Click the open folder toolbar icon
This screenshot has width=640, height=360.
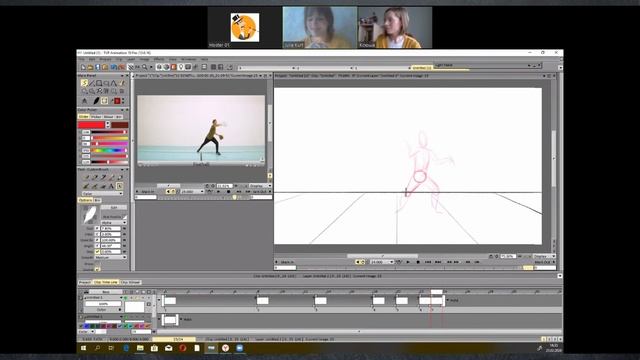91,67
